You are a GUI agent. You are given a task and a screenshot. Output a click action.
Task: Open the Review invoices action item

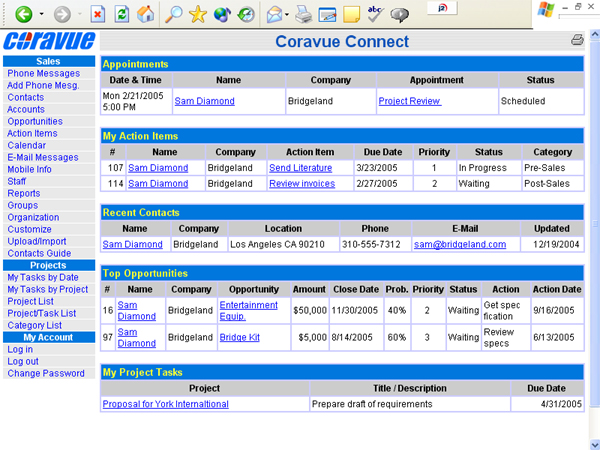302,184
